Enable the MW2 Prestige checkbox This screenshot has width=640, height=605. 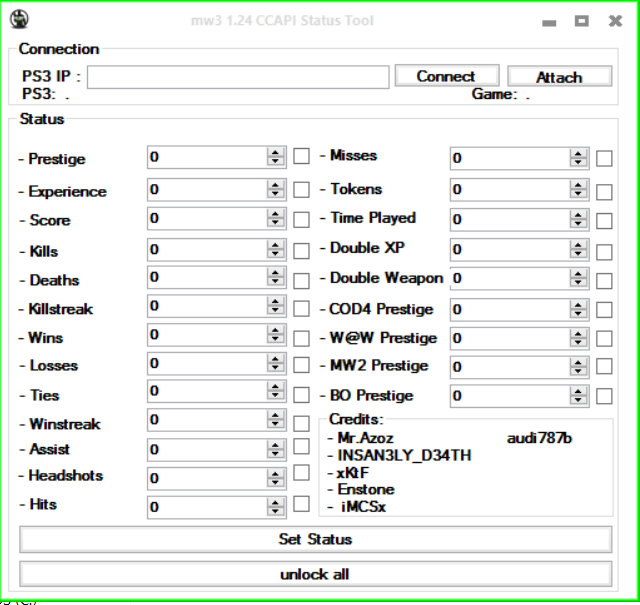[604, 366]
